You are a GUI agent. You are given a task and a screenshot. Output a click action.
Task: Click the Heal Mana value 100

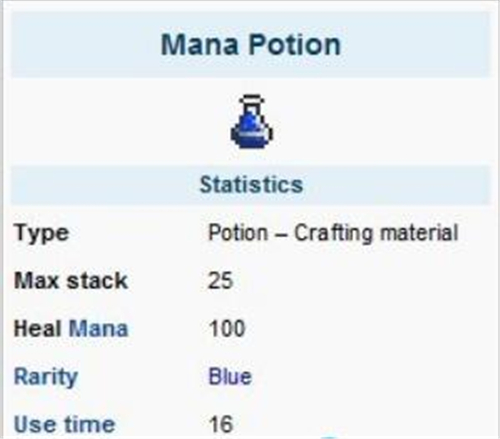click(x=227, y=328)
